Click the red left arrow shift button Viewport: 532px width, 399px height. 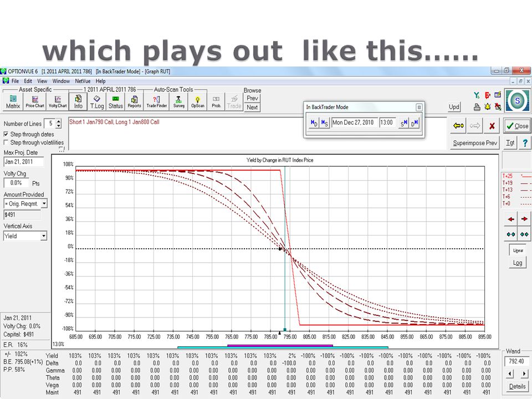click(x=511, y=219)
